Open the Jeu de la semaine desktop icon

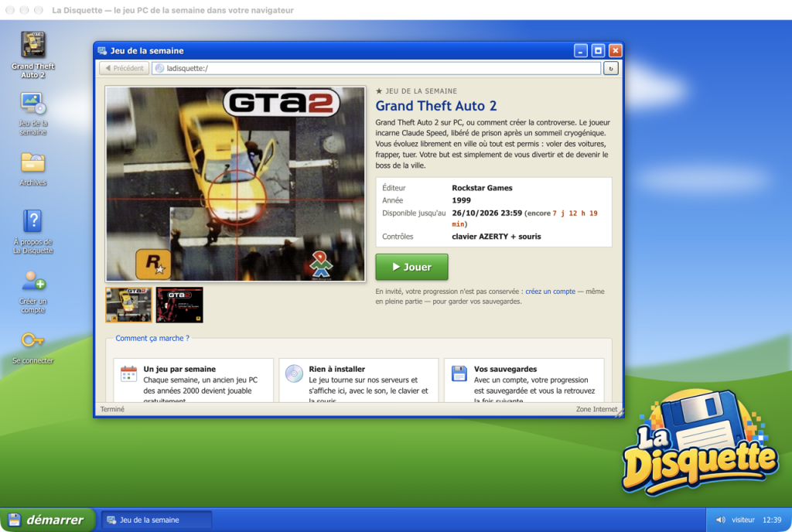point(32,114)
